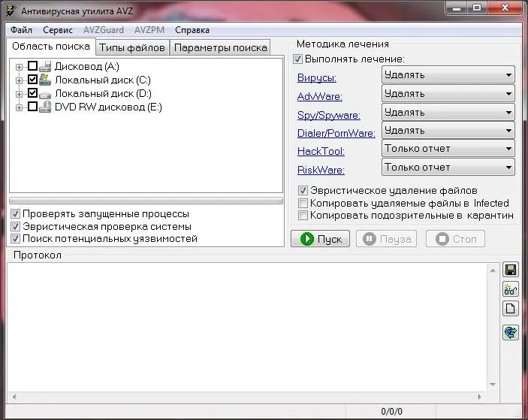This screenshot has width=528, height=420.
Task: Open the Вирусы action dropdown
Action: tap(448, 75)
